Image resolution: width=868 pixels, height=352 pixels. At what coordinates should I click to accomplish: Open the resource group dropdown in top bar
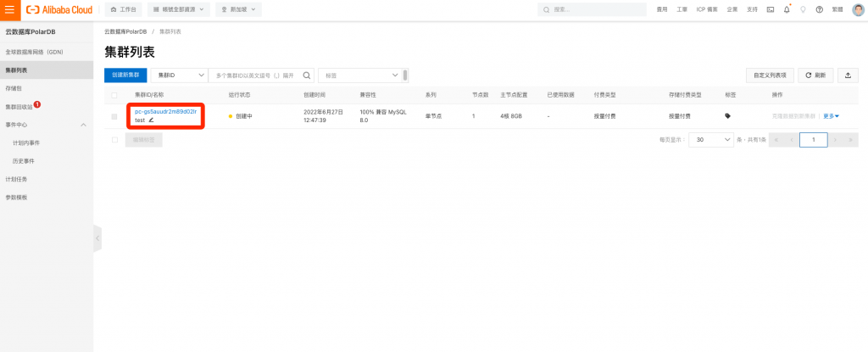pos(179,9)
